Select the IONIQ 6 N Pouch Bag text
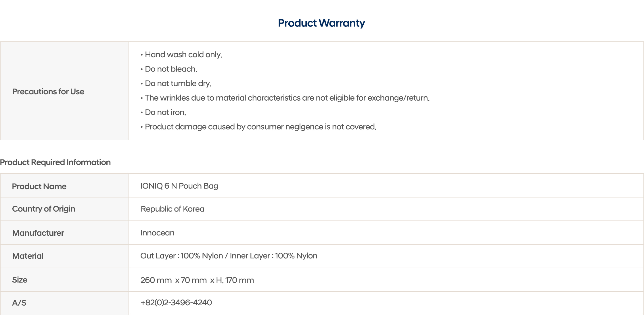644x330 pixels. click(x=179, y=186)
